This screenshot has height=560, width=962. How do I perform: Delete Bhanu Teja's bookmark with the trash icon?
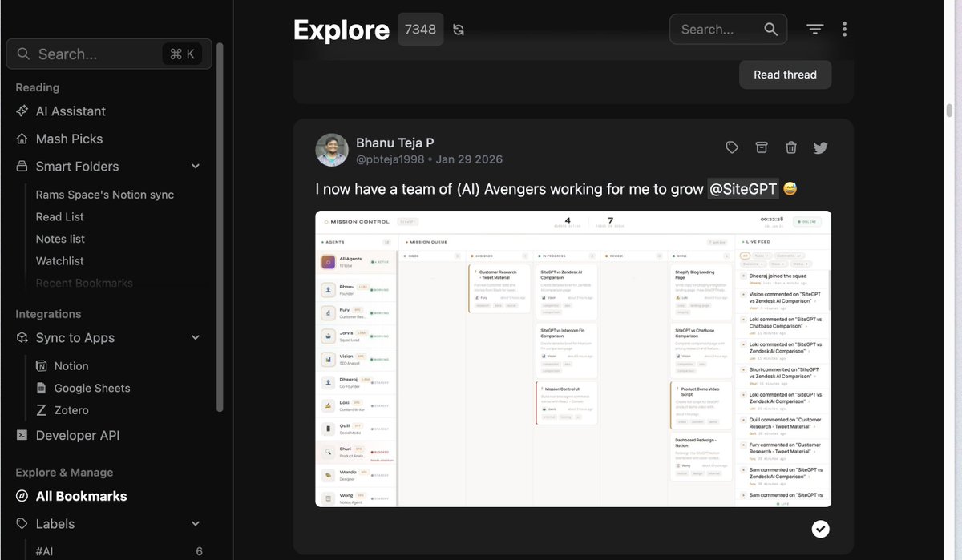[x=791, y=147]
